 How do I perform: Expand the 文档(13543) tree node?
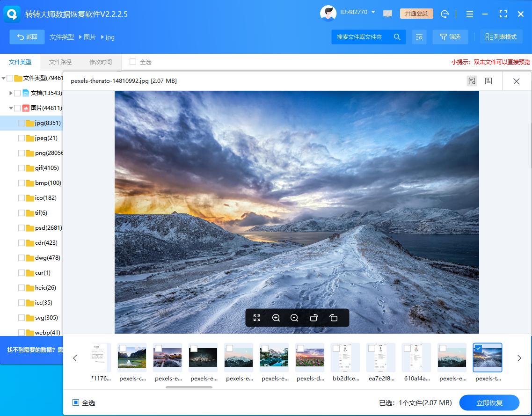click(11, 93)
